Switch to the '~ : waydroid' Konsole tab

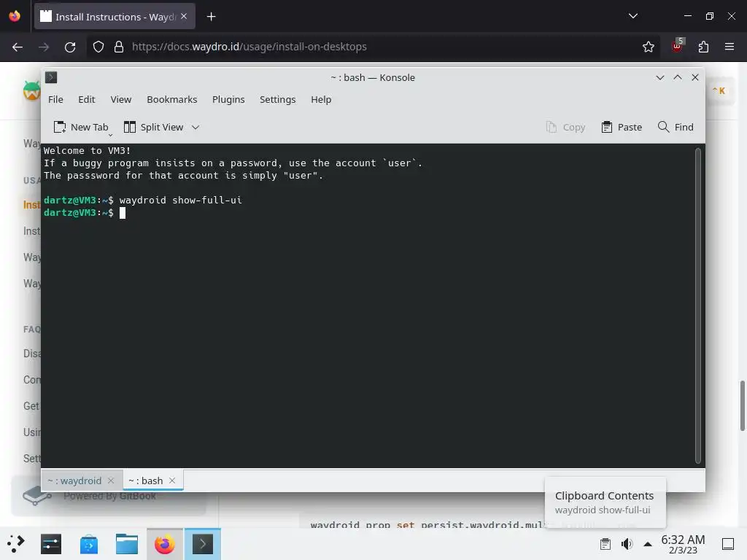click(x=74, y=481)
